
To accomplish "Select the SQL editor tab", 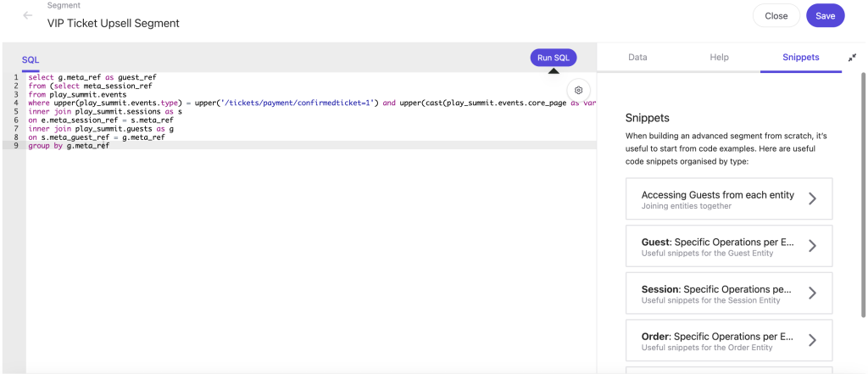I will tap(31, 60).
